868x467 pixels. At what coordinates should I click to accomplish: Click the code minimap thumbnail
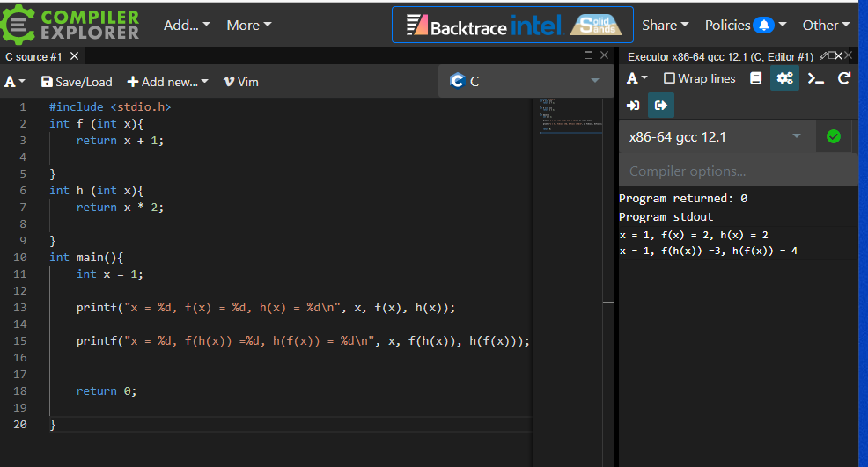coord(570,115)
